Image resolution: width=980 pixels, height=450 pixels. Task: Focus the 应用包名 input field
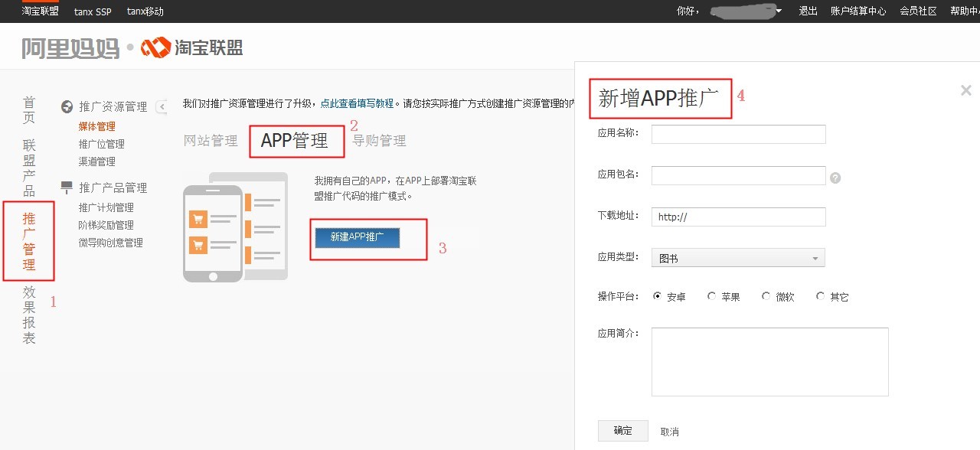(x=739, y=176)
